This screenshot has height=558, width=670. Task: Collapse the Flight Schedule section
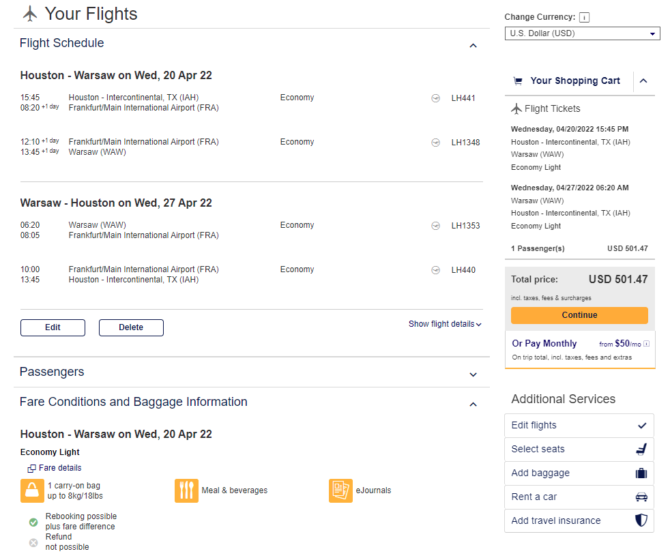(473, 45)
